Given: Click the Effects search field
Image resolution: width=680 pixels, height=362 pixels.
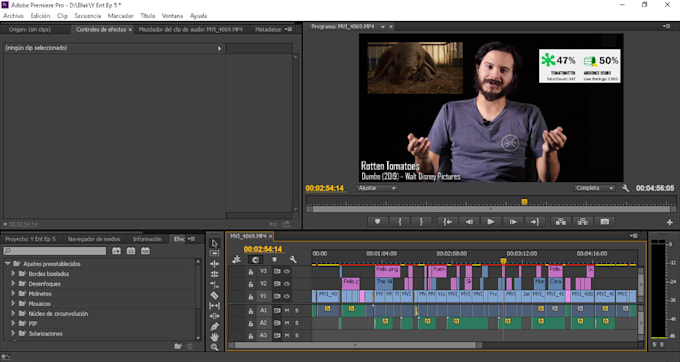Looking at the screenshot, I should pos(55,251).
